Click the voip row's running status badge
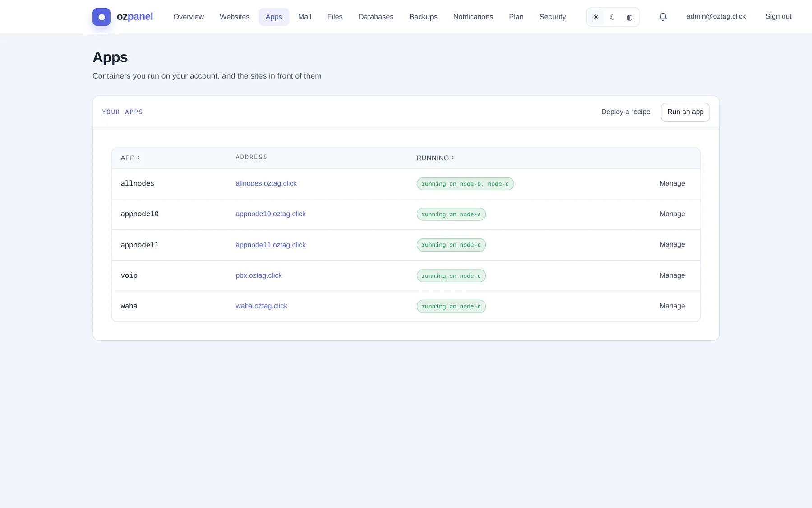The height and width of the screenshot is (508, 812). point(451,275)
